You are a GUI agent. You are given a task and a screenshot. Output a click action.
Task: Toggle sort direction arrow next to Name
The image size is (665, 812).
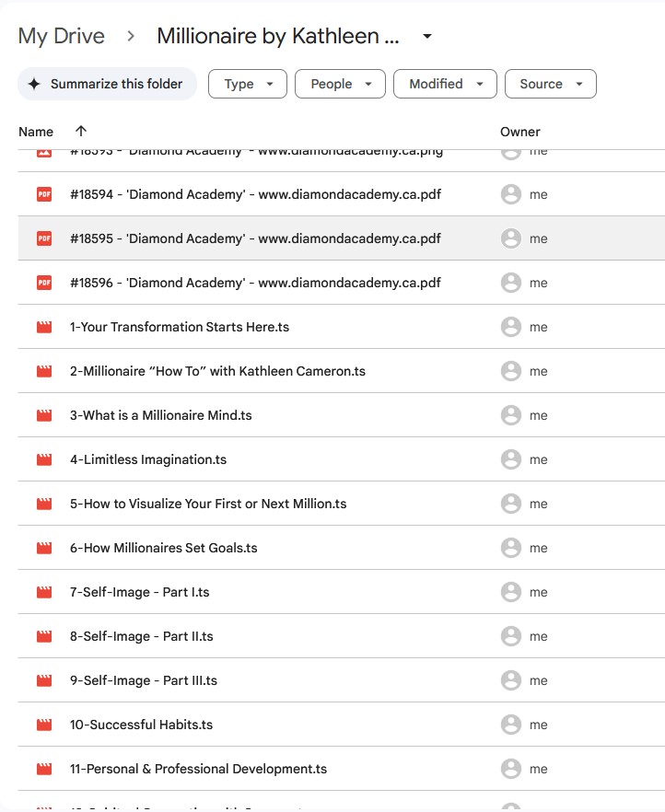pos(81,132)
